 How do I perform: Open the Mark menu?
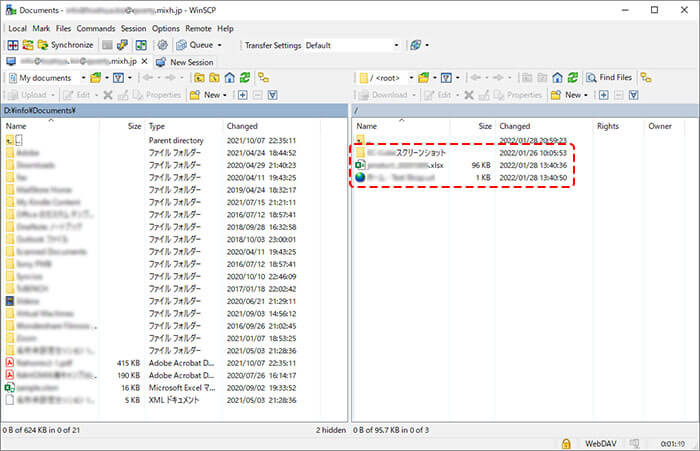[41, 29]
